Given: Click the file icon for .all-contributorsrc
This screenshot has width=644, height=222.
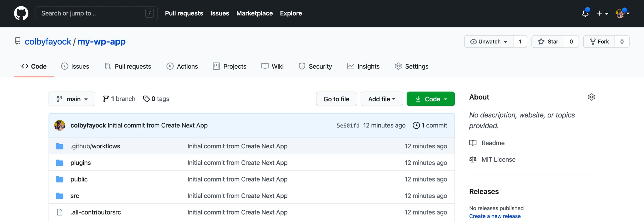Looking at the screenshot, I should tap(60, 212).
